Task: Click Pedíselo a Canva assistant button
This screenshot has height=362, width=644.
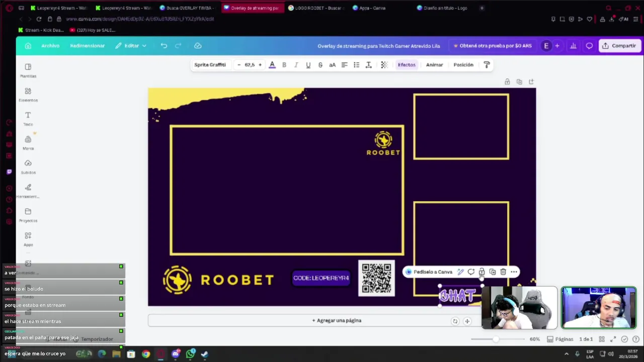Action: pyautogui.click(x=429, y=272)
